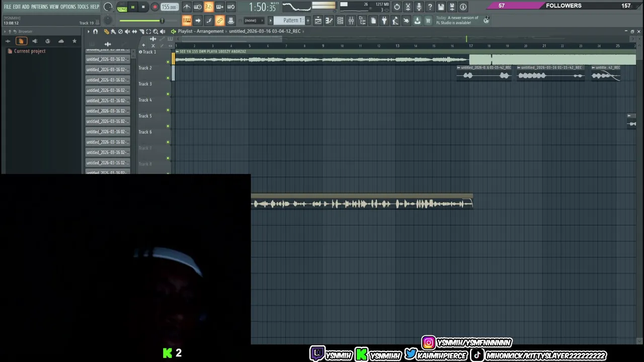
Task: Open the TOOLS menu
Action: click(83, 7)
